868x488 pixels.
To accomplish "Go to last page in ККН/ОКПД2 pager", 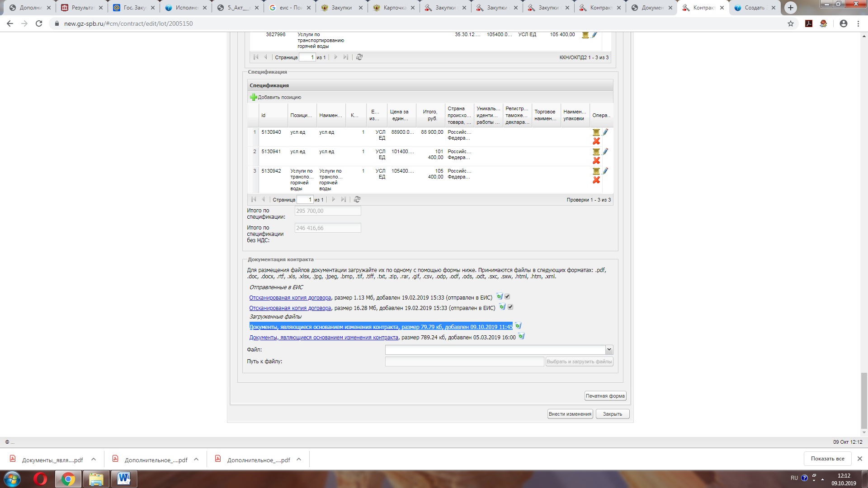I will [346, 57].
